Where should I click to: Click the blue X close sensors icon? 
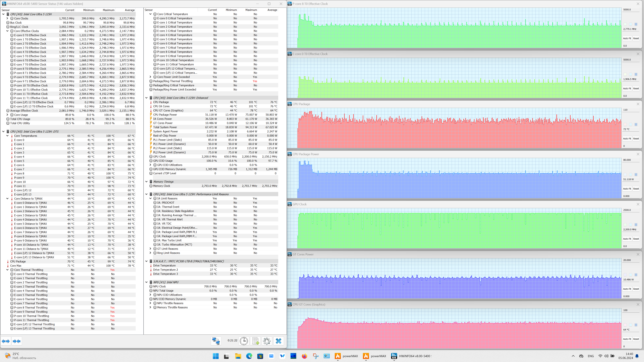coord(278,341)
